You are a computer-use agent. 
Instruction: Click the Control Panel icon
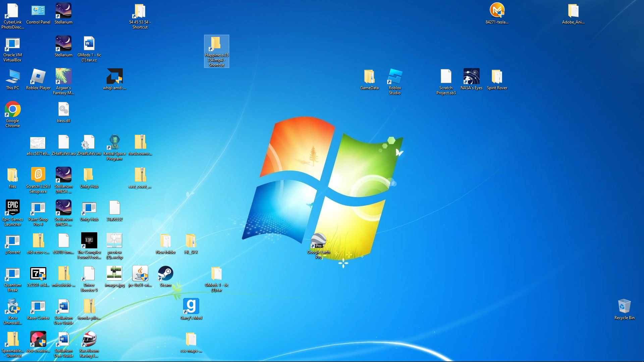[38, 11]
